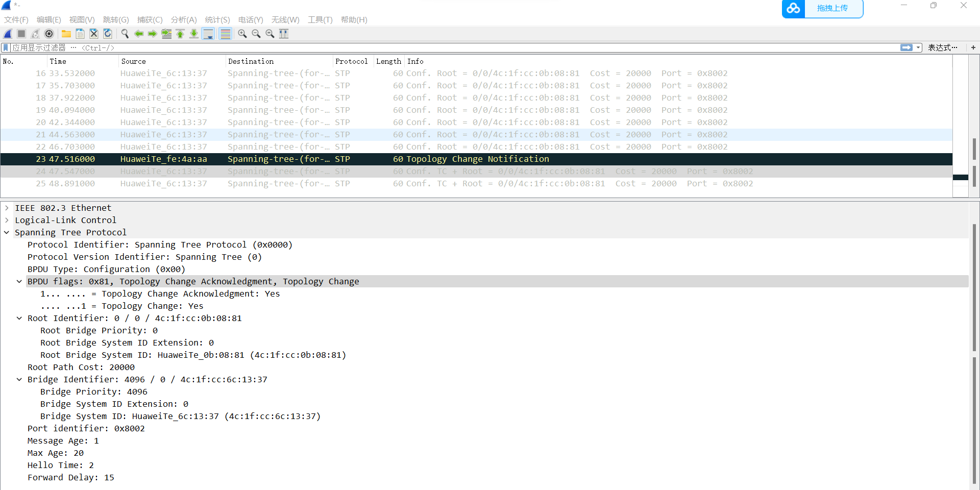Viewport: 980px width, 490px height.
Task: Jump to the last packet
Action: (x=194, y=34)
